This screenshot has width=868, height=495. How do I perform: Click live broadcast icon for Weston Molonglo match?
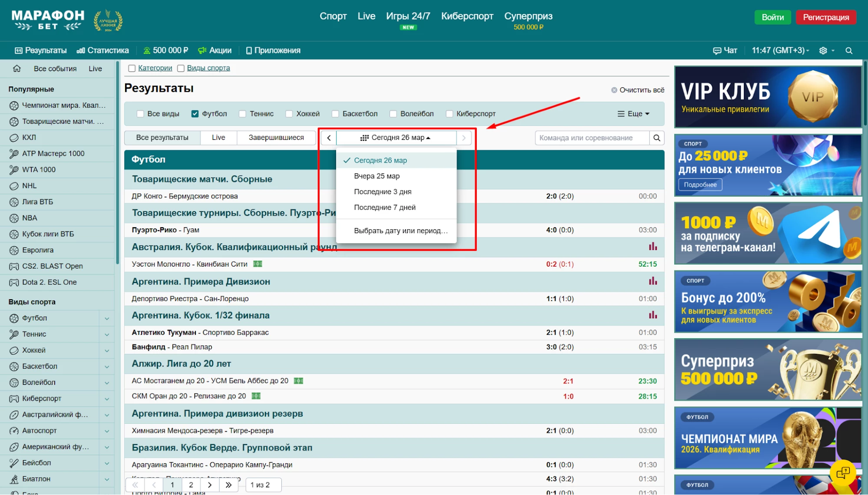(x=257, y=264)
